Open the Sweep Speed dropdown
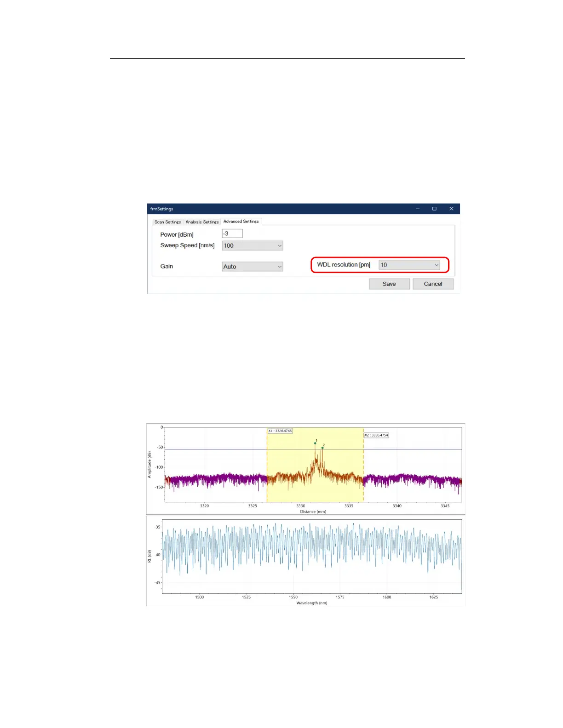 (253, 246)
